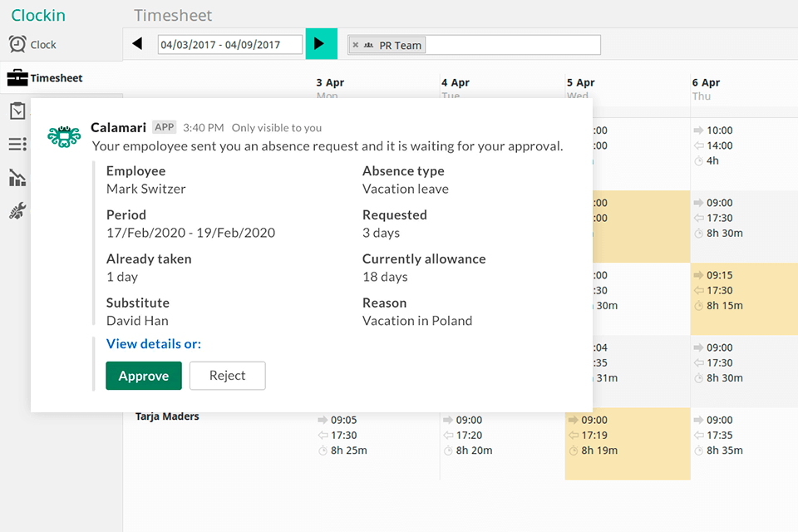Click the briefcase Timesheet icon
The width and height of the screenshot is (798, 532).
[x=17, y=78]
